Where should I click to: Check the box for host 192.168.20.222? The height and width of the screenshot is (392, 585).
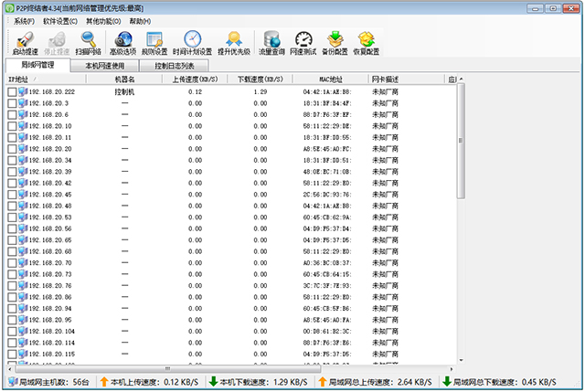point(12,92)
